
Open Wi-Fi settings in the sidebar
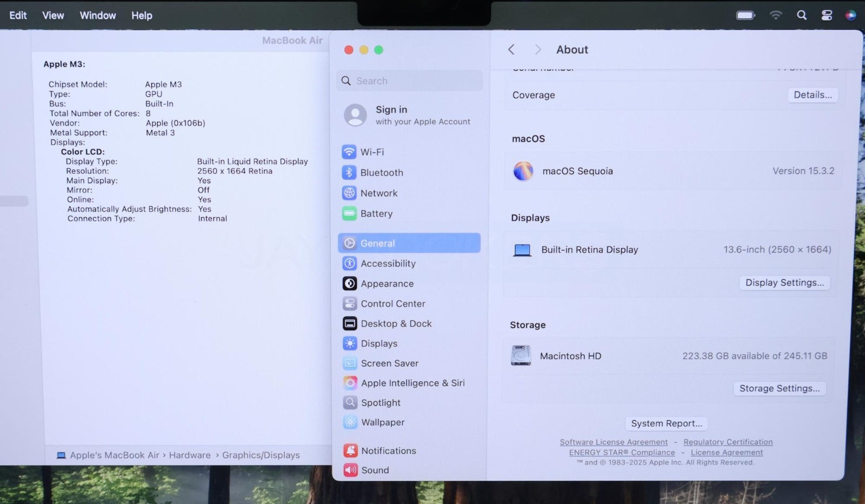click(x=409, y=152)
